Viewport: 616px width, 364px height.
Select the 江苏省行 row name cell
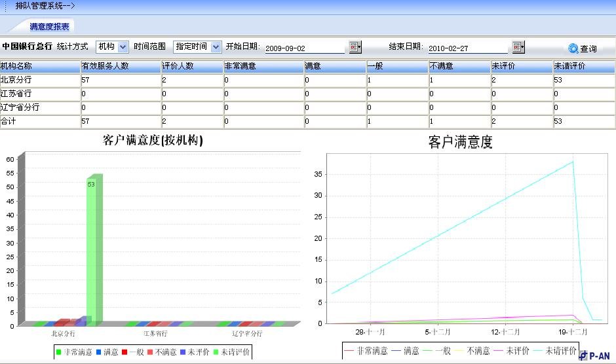tap(40, 94)
